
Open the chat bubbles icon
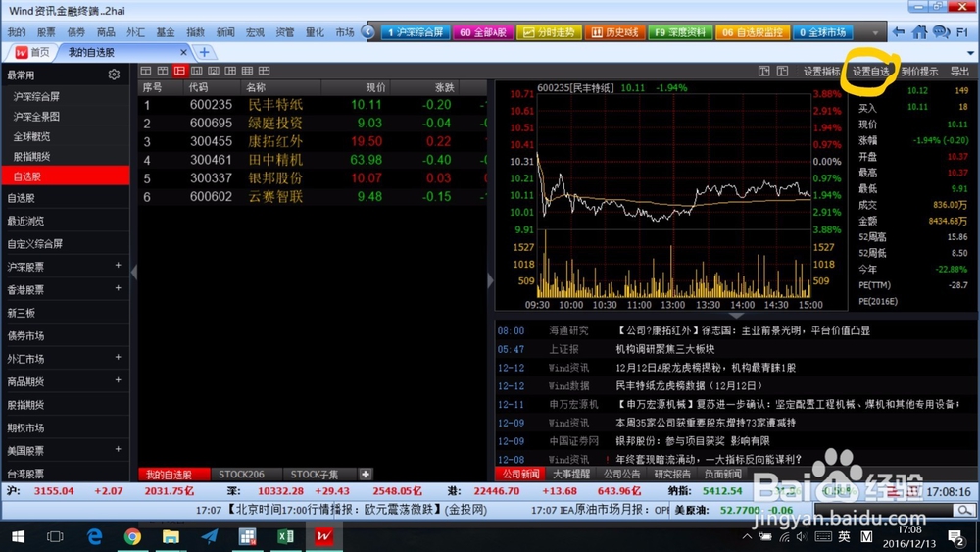tap(941, 32)
